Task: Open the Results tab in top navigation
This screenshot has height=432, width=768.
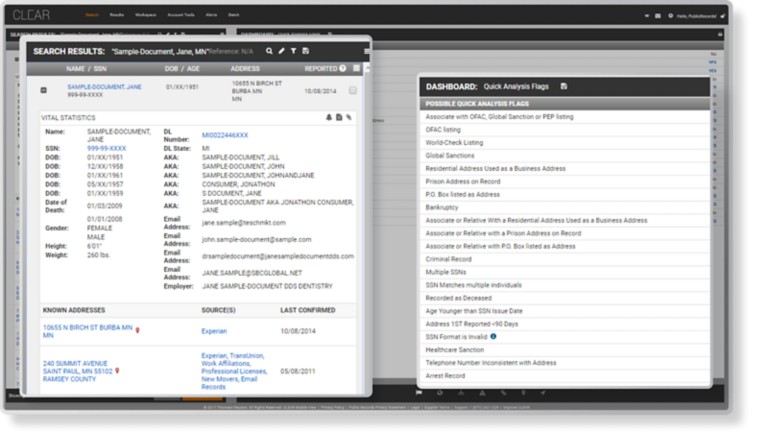Action: tap(117, 15)
